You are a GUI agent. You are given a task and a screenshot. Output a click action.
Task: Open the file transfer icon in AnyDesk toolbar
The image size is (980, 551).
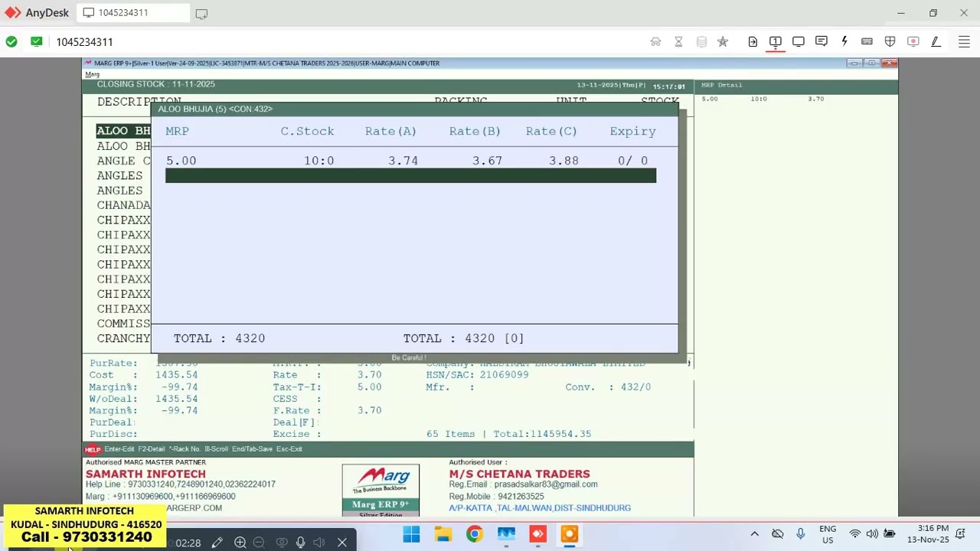tap(753, 41)
